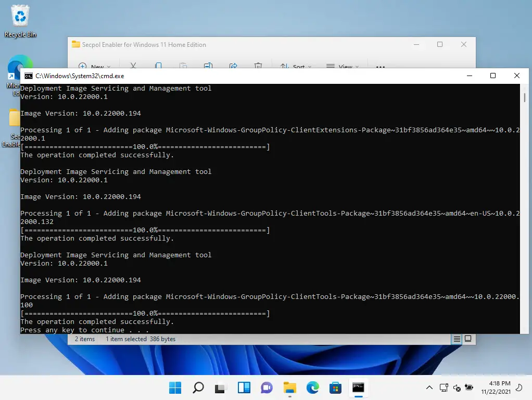Viewport: 532px width, 400px height.
Task: Click the Cut icon in File Explorer
Action: click(x=133, y=65)
